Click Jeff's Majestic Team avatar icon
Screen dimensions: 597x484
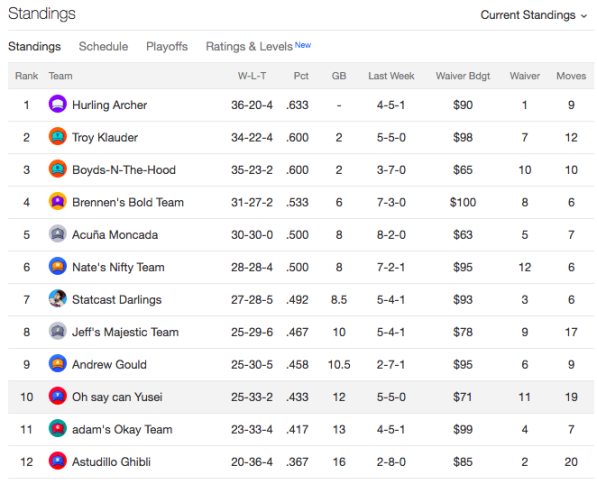point(57,331)
